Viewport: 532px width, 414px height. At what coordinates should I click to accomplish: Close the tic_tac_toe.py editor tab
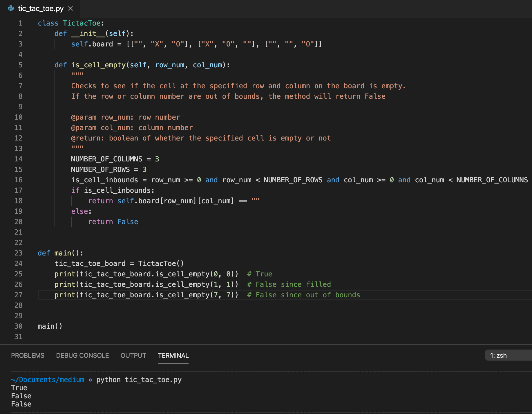(x=70, y=8)
